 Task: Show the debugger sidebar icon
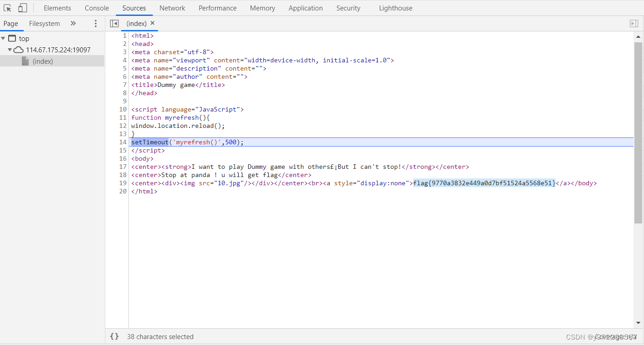point(634,24)
